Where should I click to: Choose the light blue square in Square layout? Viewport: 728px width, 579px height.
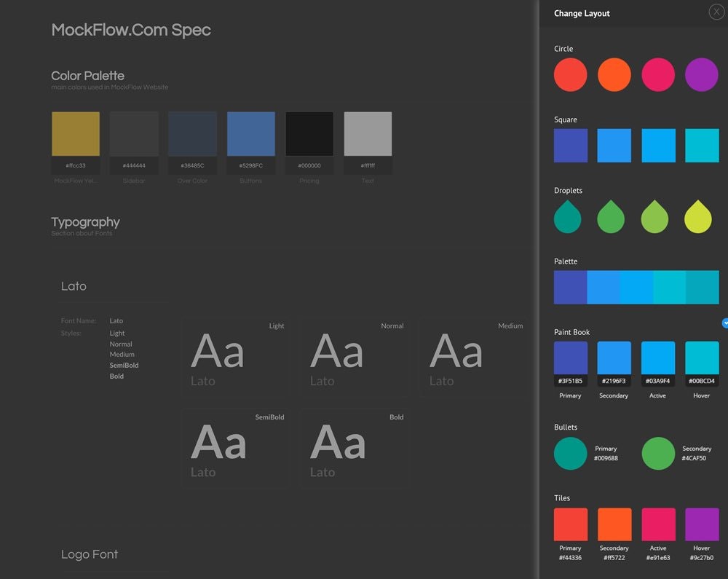tap(658, 146)
